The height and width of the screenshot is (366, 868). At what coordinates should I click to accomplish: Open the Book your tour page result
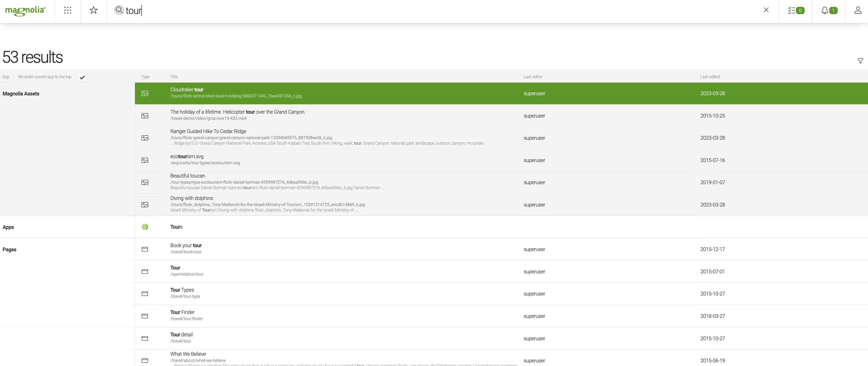pyautogui.click(x=186, y=246)
